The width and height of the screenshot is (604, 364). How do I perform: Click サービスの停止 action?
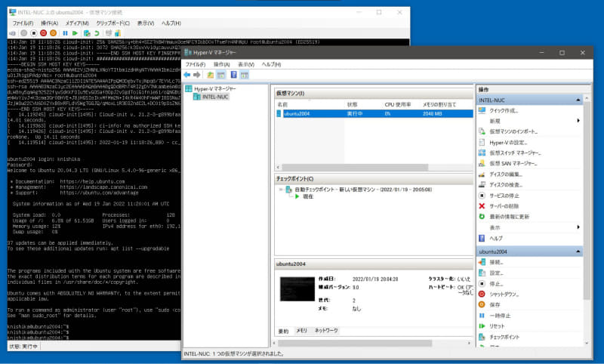click(504, 196)
